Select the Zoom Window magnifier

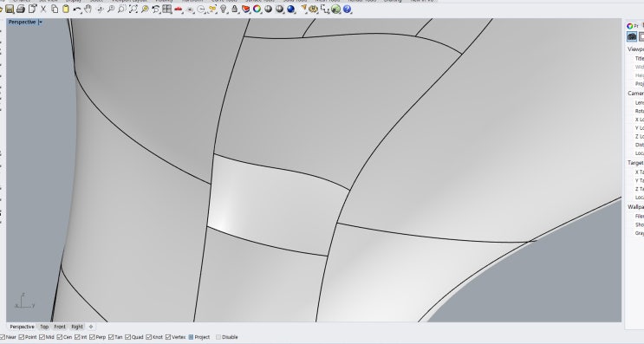coord(121,9)
